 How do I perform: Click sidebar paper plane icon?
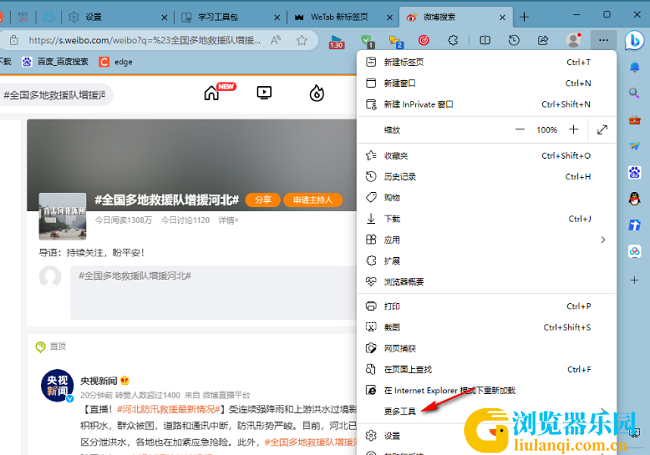point(634,145)
